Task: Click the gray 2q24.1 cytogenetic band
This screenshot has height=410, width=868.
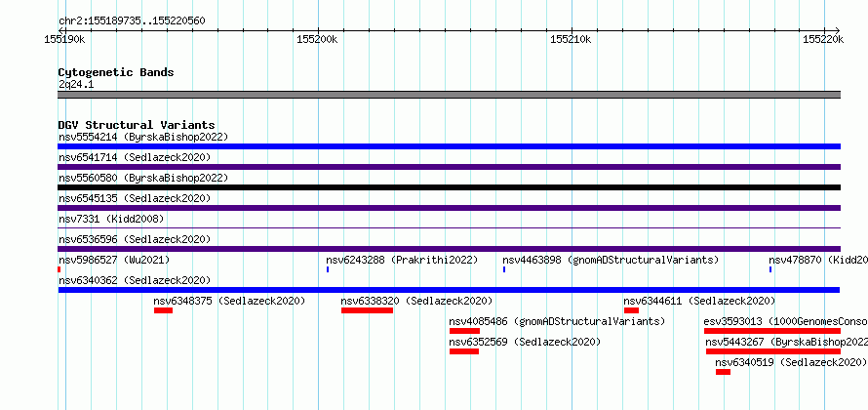Action: click(x=449, y=95)
